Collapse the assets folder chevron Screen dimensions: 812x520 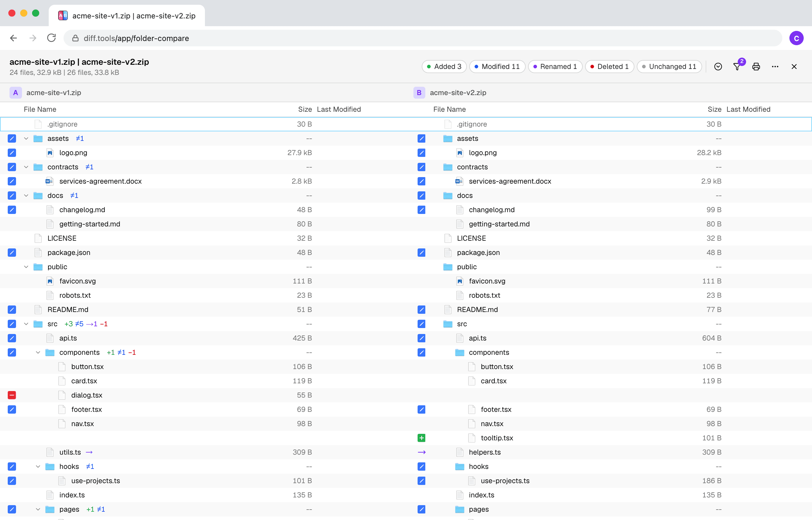tap(26, 138)
